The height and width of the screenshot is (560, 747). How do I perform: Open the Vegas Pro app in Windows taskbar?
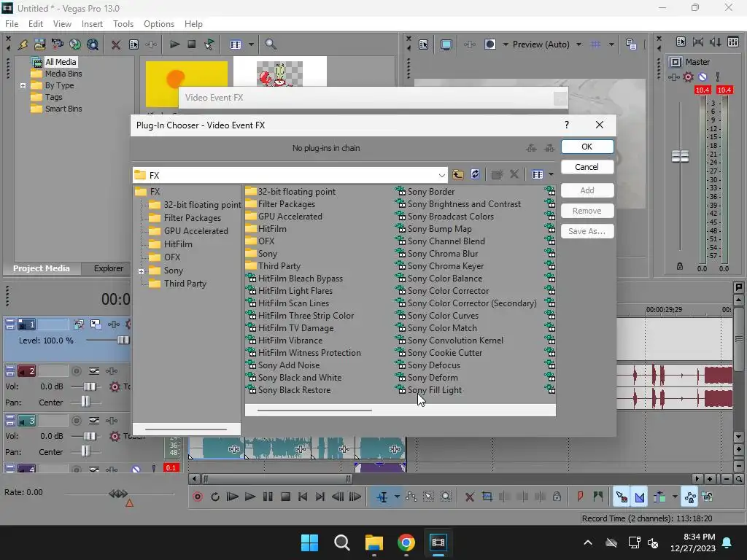coord(438,542)
